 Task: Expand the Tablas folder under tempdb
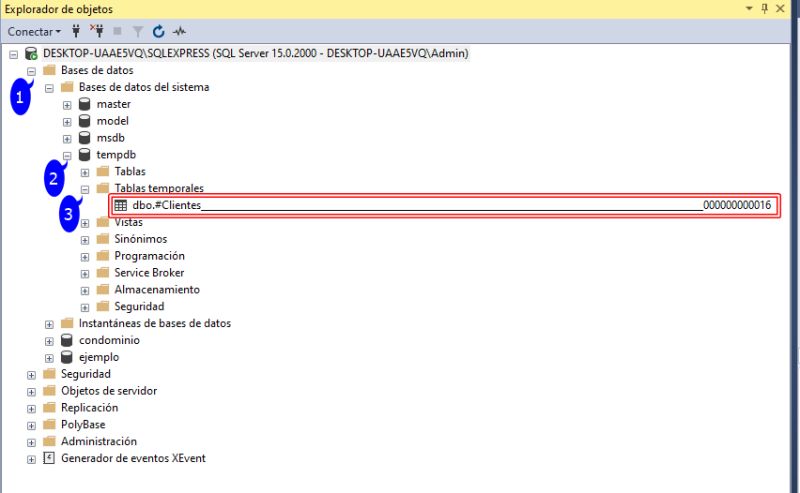pyautogui.click(x=85, y=172)
